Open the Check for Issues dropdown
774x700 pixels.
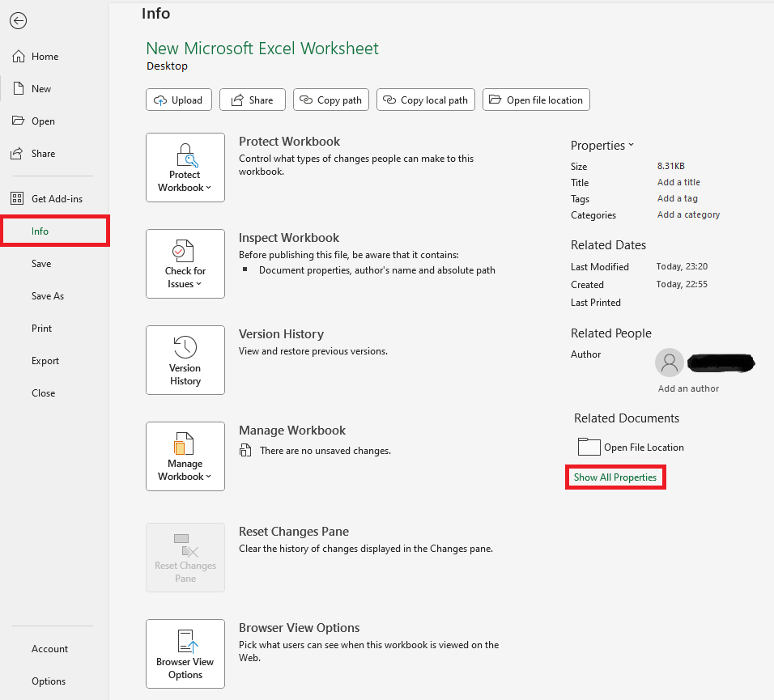[185, 264]
